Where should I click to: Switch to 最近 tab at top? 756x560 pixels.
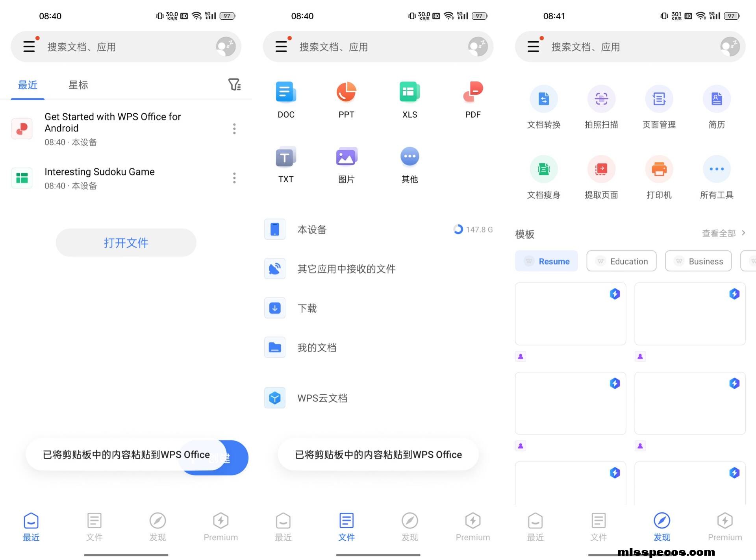[x=28, y=85]
